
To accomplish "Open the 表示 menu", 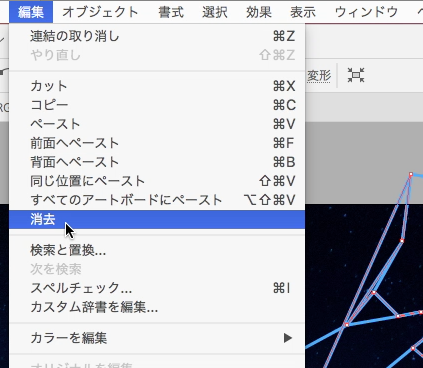I will click(303, 12).
